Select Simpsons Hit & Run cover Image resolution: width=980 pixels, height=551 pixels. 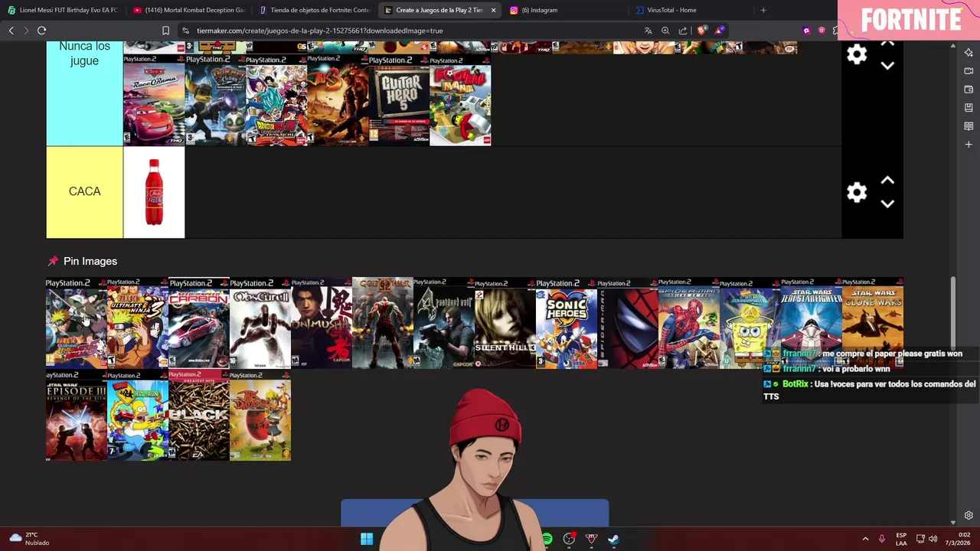click(x=138, y=416)
